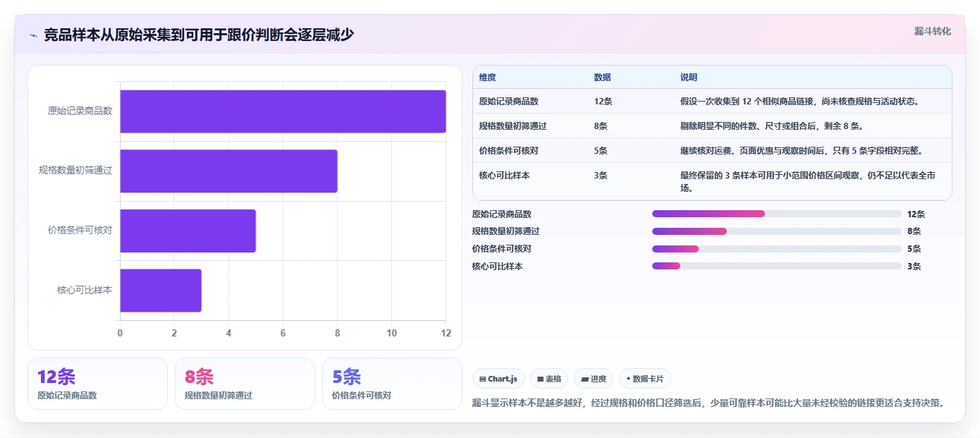
Task: Click the 核心可比样本 progress bar showing 3条
Action: pos(777,266)
